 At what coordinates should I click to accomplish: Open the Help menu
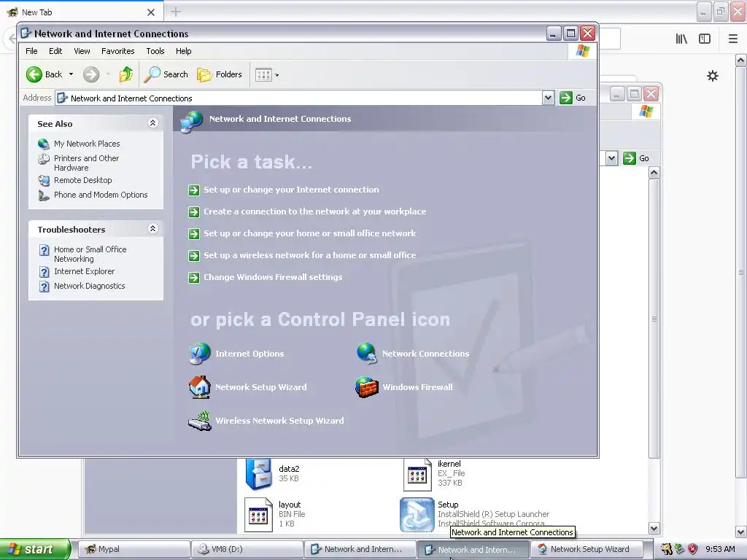pos(183,51)
